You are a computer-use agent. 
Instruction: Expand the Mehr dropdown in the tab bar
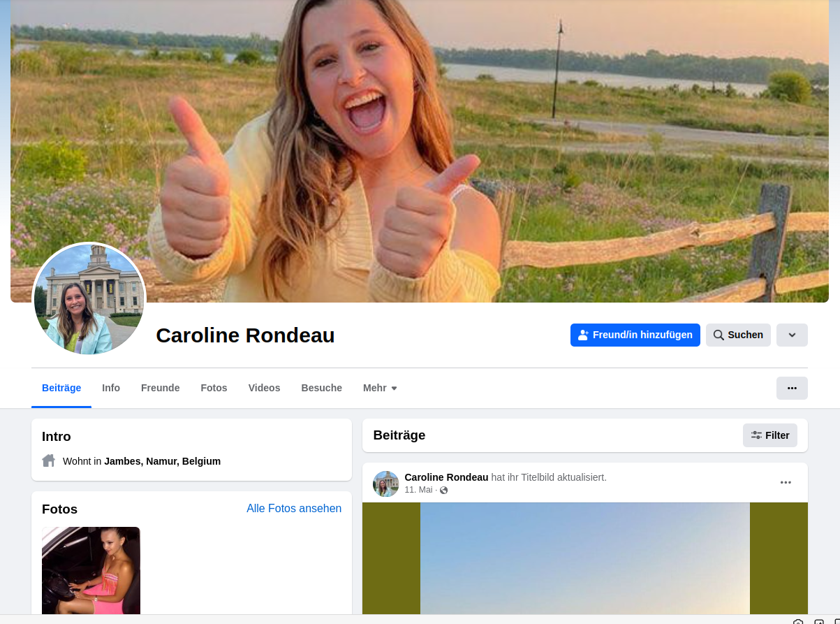[380, 388]
